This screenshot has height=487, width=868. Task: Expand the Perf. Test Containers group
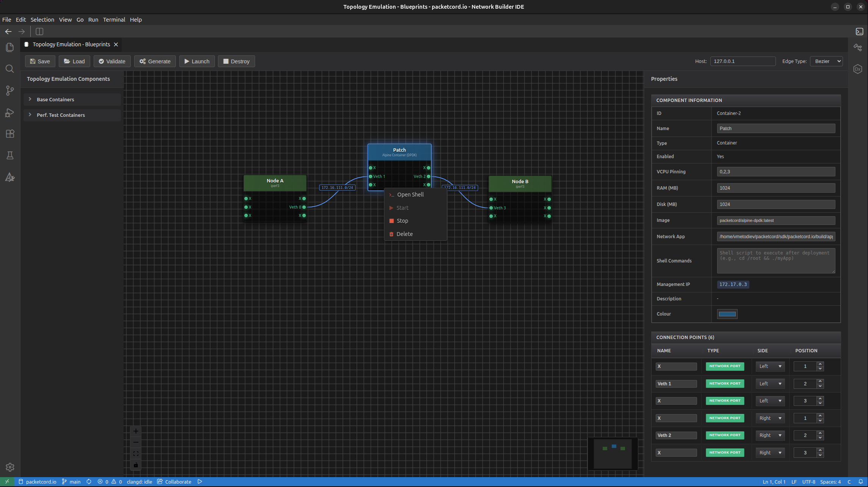[72, 115]
